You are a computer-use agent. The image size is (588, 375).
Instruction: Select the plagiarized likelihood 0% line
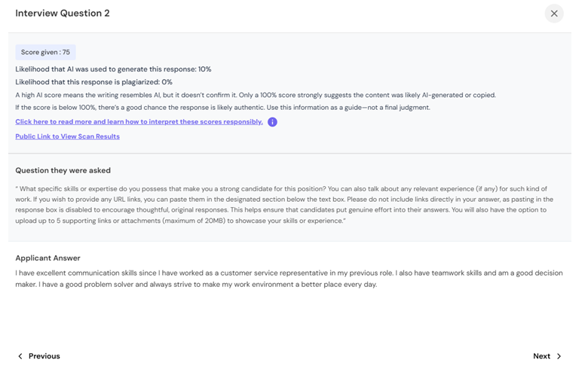pos(93,82)
